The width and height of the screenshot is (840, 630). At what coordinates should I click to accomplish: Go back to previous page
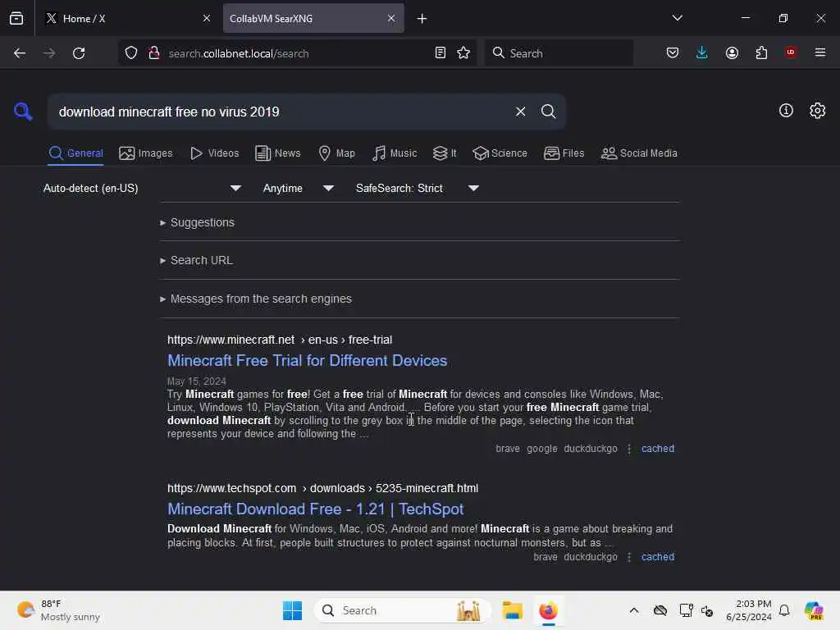tap(20, 53)
